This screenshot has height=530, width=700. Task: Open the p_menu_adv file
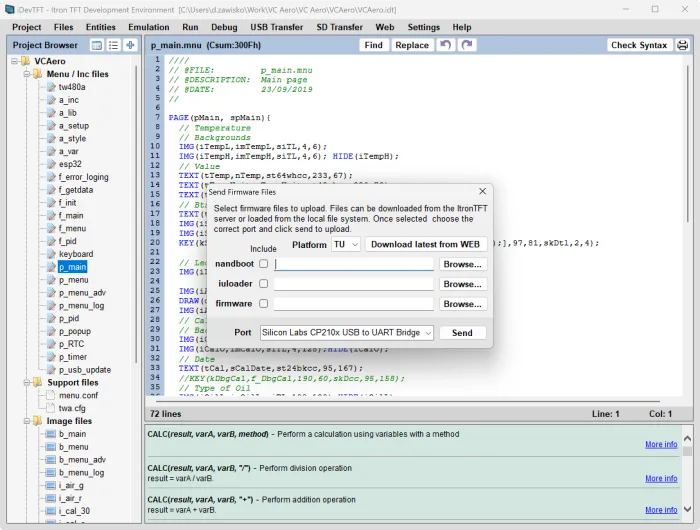click(x=82, y=293)
